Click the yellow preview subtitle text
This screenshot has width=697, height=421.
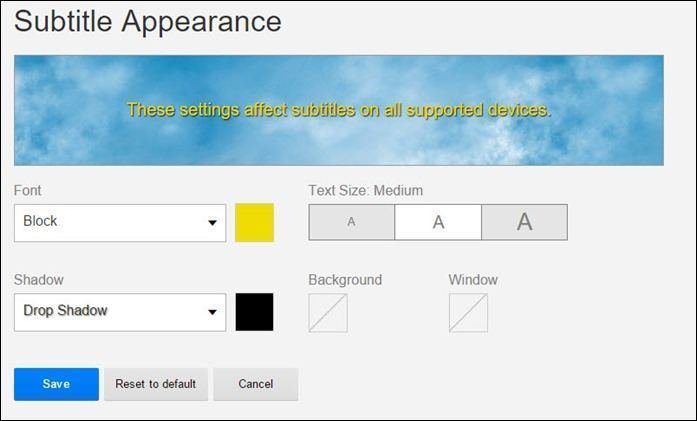[x=339, y=110]
